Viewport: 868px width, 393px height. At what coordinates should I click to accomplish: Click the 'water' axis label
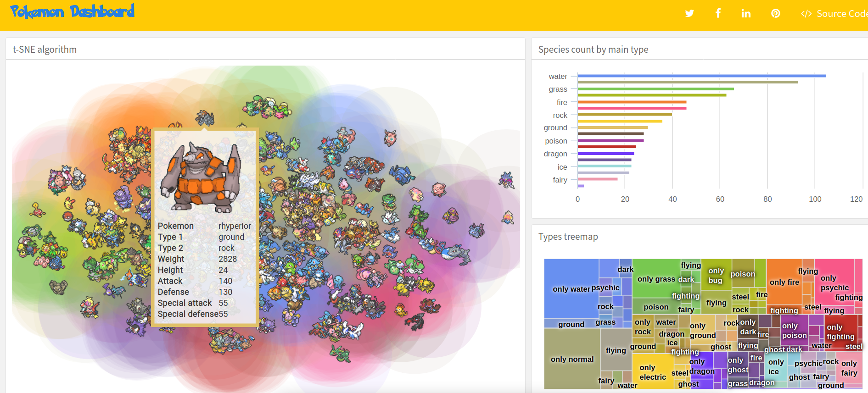558,76
